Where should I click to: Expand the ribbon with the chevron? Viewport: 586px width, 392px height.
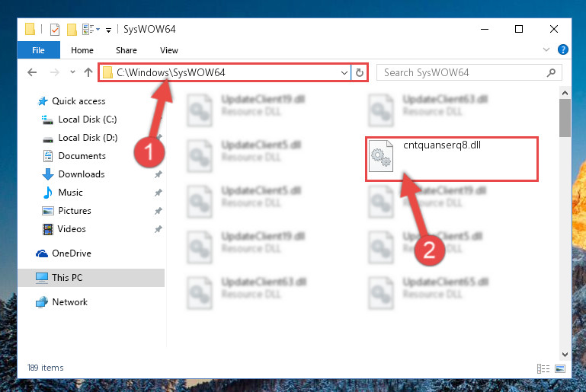tap(546, 49)
